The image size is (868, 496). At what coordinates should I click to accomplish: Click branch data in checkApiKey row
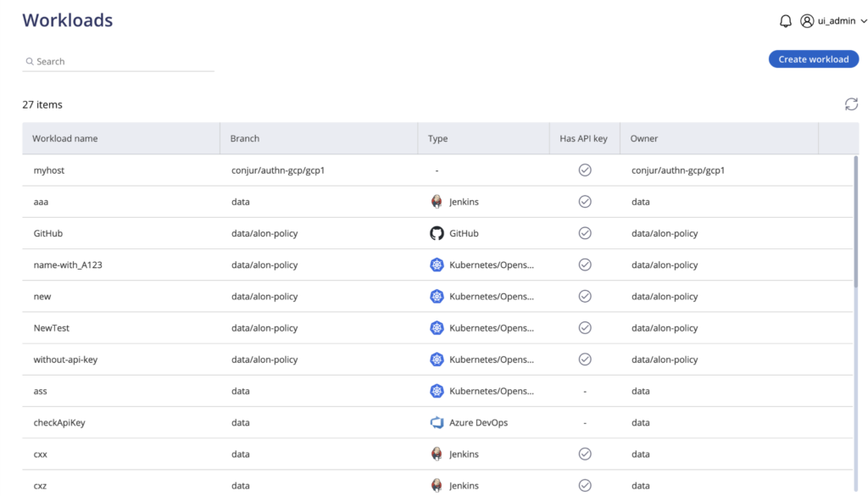pyautogui.click(x=240, y=423)
